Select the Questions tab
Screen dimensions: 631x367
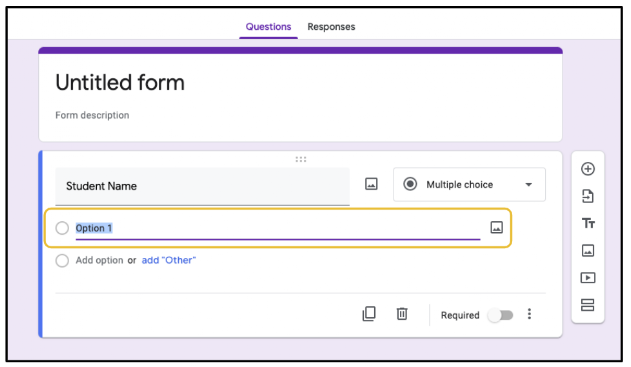click(268, 27)
